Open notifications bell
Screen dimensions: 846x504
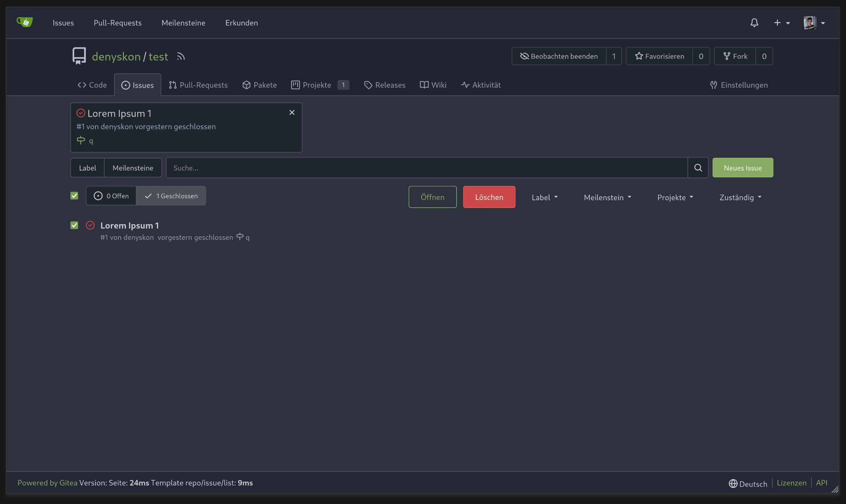point(754,23)
